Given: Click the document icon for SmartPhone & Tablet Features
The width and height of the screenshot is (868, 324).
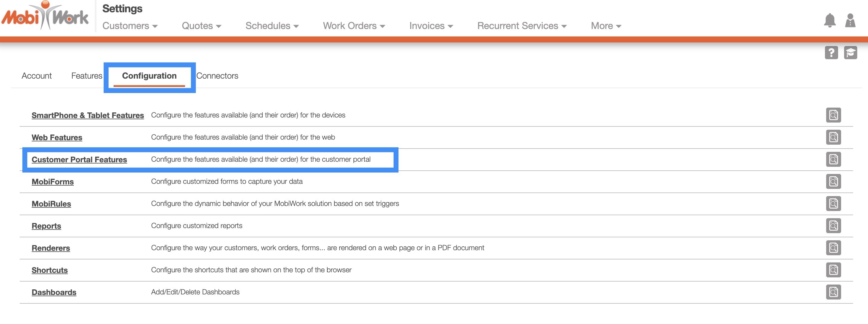Looking at the screenshot, I should pyautogui.click(x=833, y=115).
